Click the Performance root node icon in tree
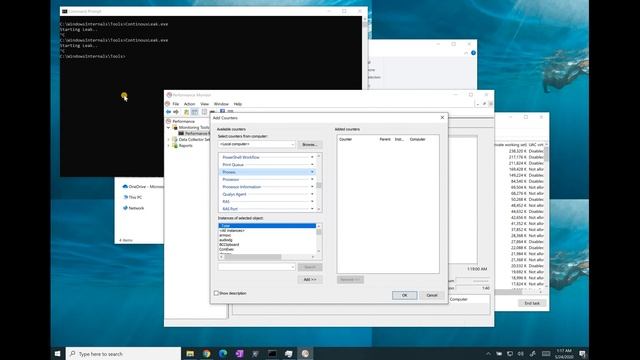 169,121
